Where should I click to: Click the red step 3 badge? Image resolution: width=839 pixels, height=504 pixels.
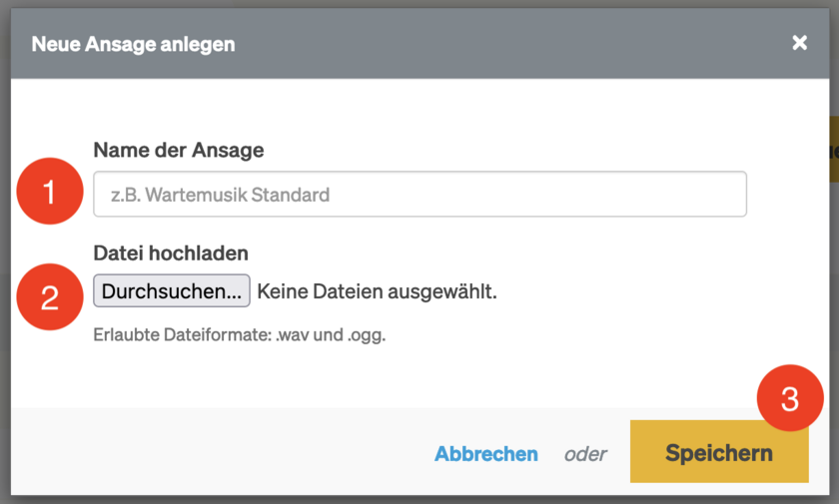pos(790,399)
